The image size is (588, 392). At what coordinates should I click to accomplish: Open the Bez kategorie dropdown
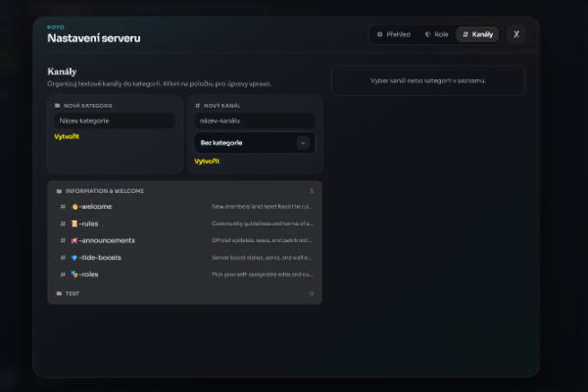255,142
